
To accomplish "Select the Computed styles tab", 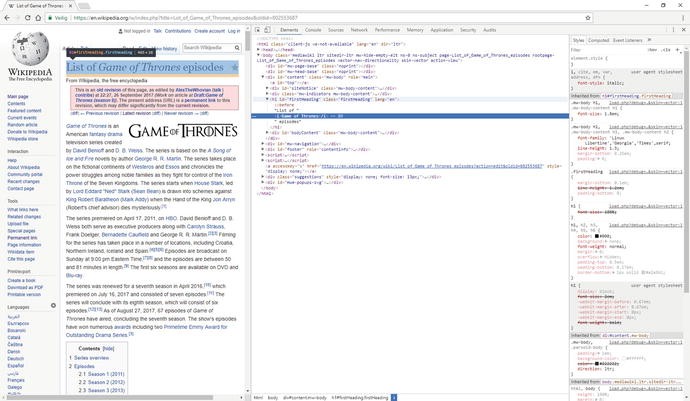I will coord(598,40).
